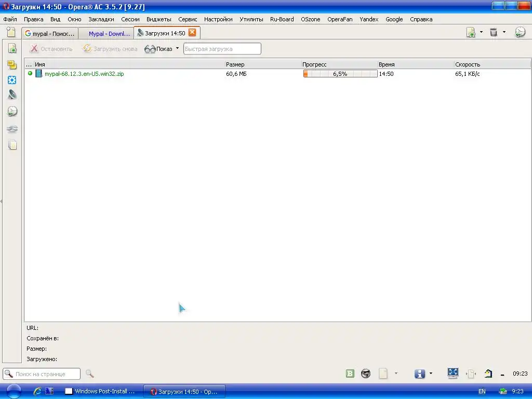
Task: Expand the arrow next to the blank page icon
Action: [x=396, y=374]
